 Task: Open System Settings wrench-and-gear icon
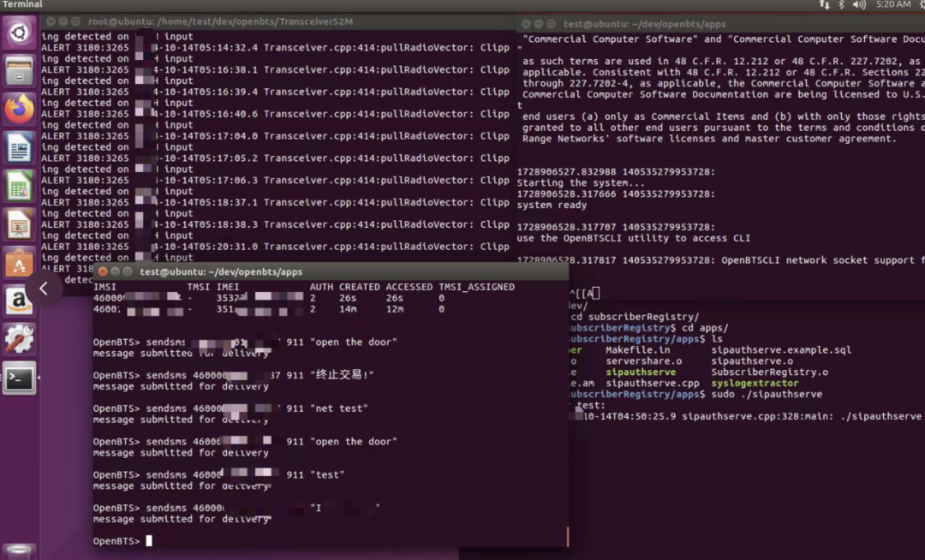[19, 340]
